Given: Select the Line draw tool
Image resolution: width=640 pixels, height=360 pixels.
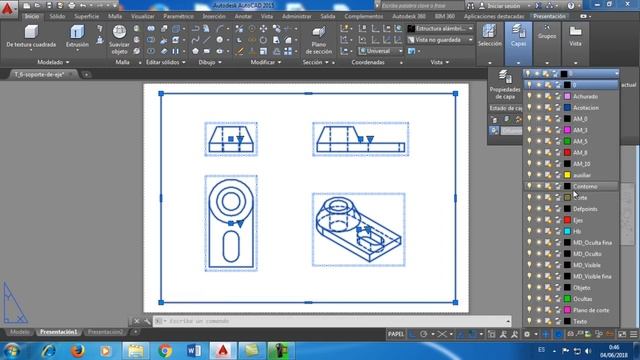Looking at the screenshot, I should click(207, 40).
